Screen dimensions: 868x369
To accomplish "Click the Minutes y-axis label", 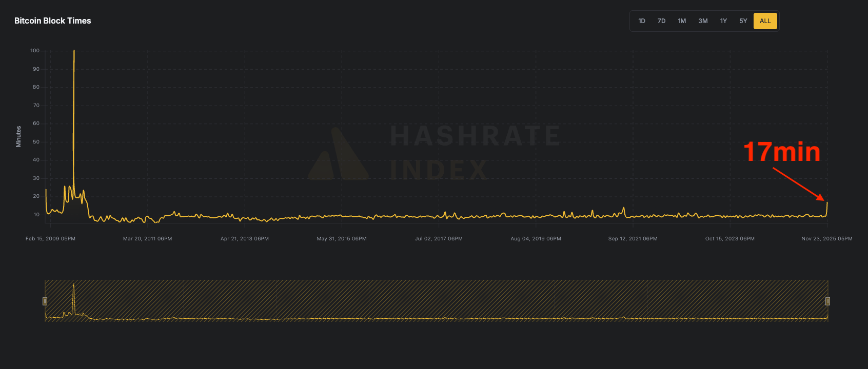I will (18, 137).
